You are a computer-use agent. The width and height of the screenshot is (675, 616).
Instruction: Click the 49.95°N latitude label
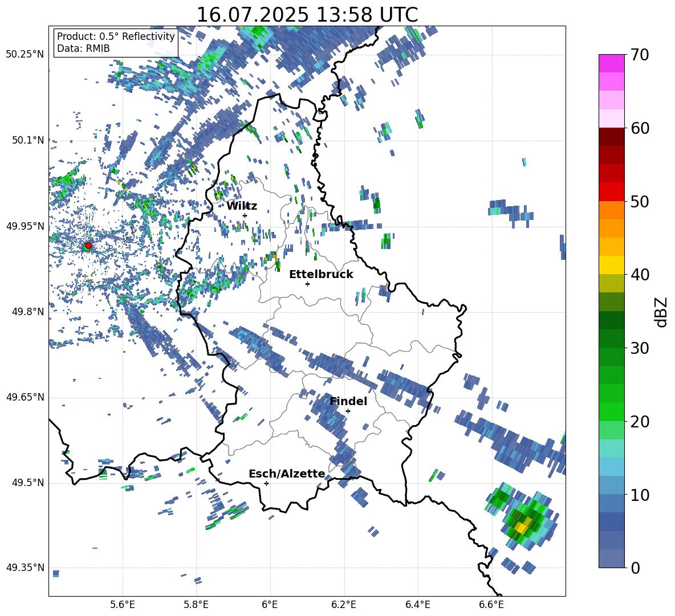click(25, 226)
